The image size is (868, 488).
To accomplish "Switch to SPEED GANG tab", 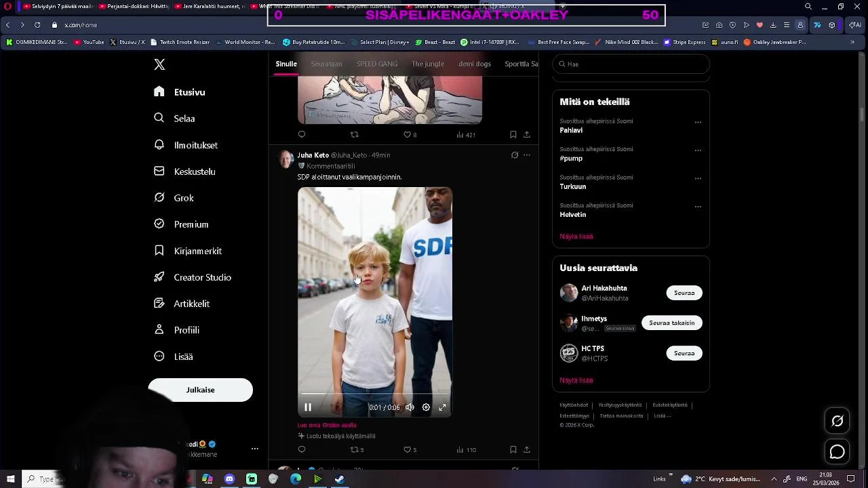I will (x=377, y=64).
